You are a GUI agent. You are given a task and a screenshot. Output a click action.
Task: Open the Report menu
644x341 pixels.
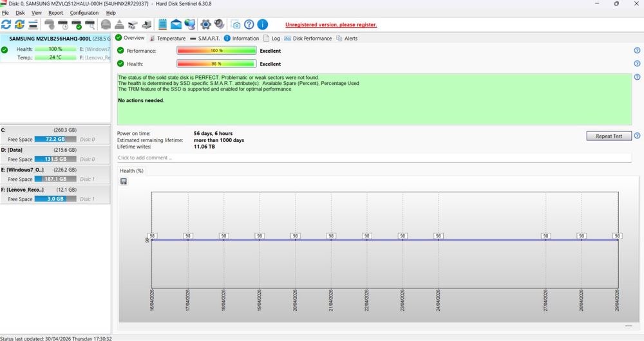pos(56,13)
